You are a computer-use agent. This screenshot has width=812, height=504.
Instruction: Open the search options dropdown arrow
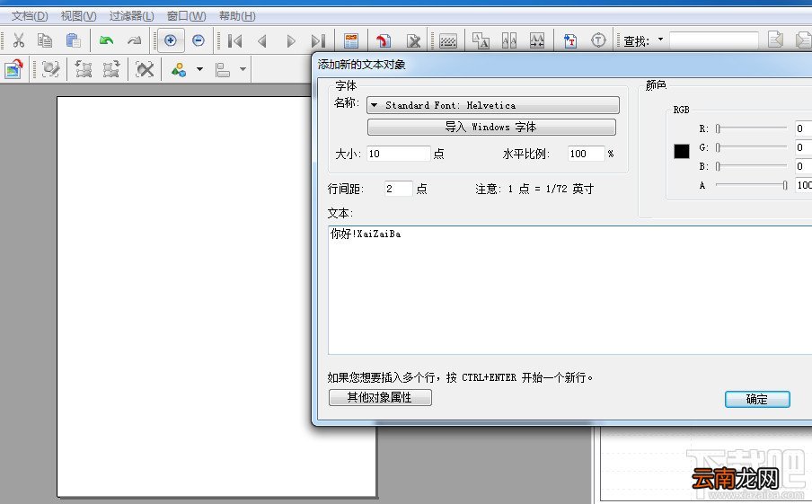[x=660, y=40]
